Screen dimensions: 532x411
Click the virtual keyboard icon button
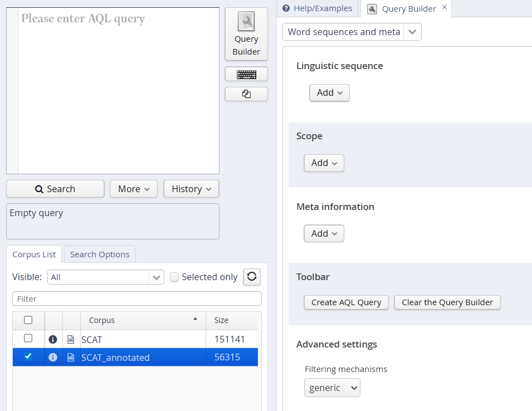tap(246, 74)
